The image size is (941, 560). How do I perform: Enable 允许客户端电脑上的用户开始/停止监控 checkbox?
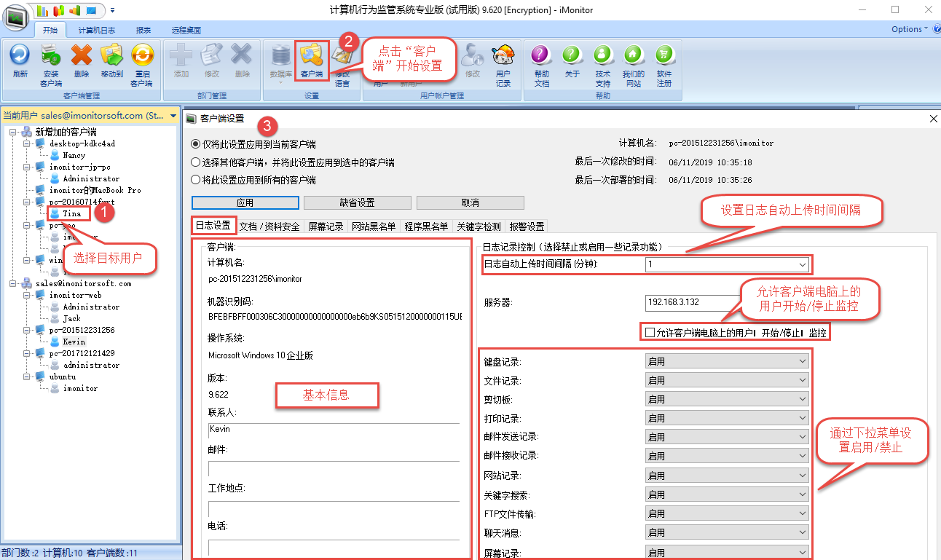(x=650, y=333)
